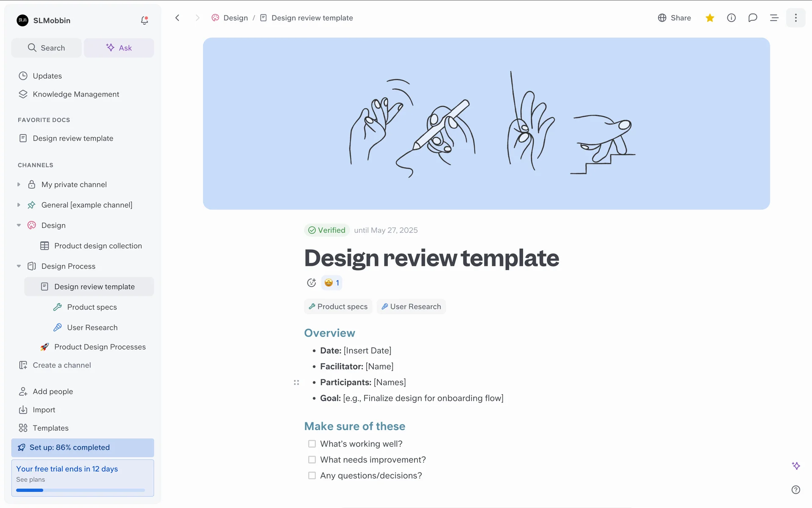
Task: Open the help question mark icon
Action: [x=796, y=490]
